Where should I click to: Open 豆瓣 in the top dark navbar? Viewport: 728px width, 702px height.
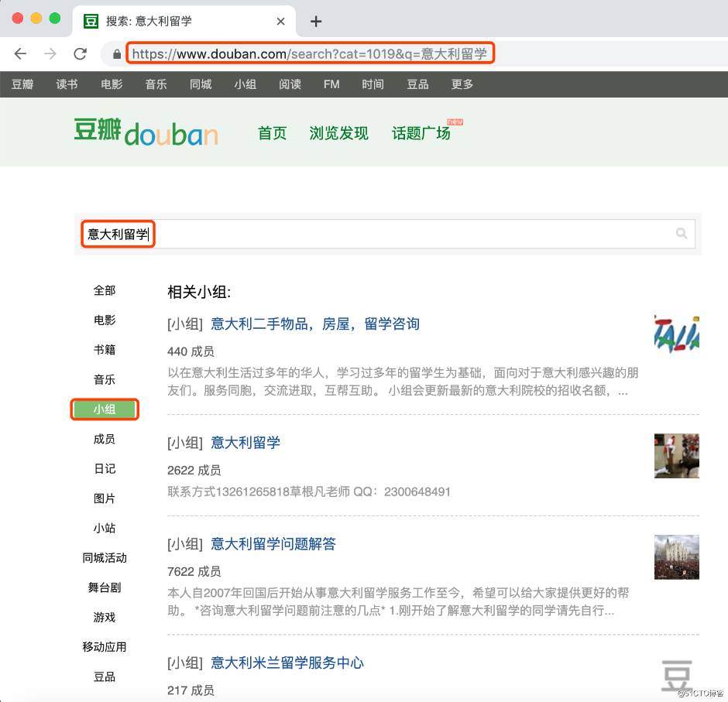(22, 84)
